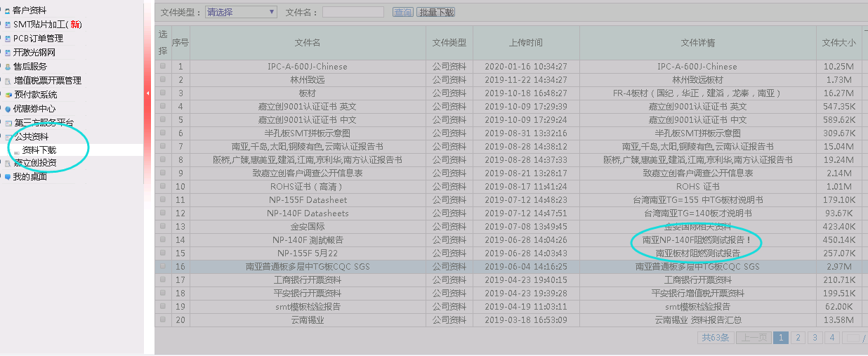Open 资料下载 in the sidebar
This screenshot has height=356, width=868.
39,150
